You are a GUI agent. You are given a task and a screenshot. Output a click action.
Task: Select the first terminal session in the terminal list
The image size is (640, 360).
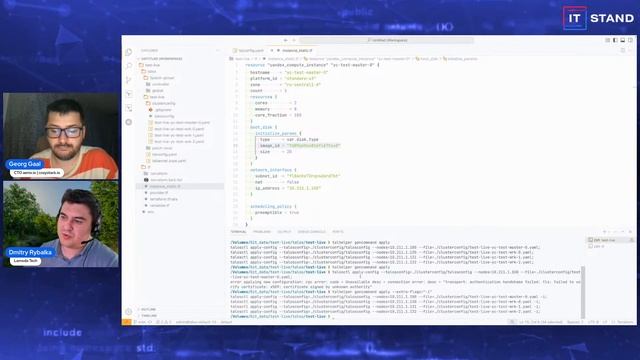(x=611, y=240)
